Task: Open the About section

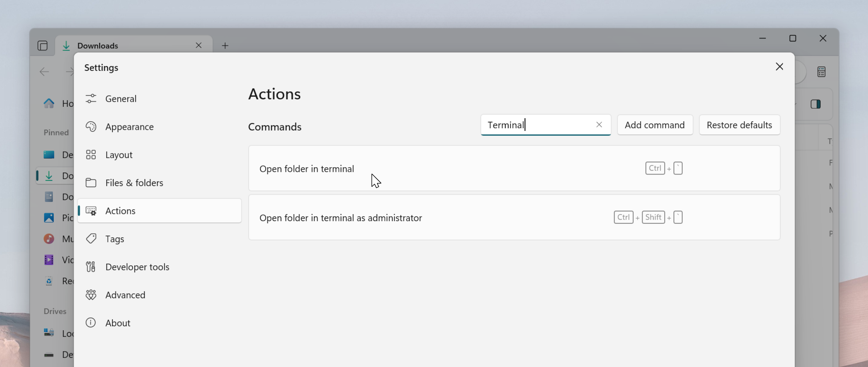Action: 117,322
